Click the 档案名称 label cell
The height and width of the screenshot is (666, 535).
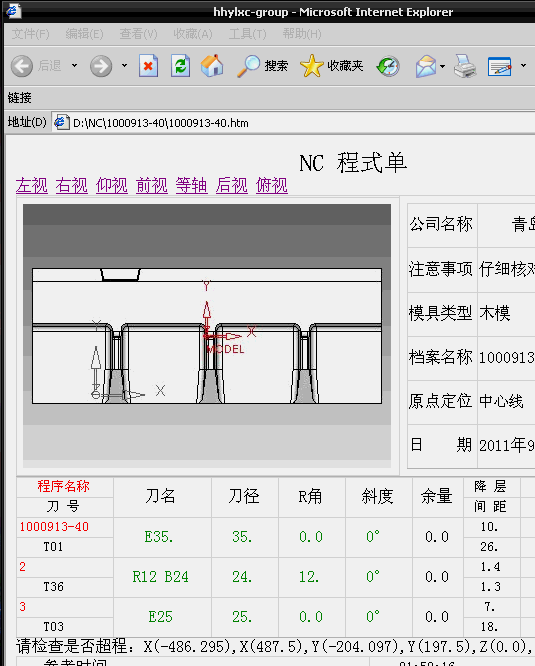point(442,358)
